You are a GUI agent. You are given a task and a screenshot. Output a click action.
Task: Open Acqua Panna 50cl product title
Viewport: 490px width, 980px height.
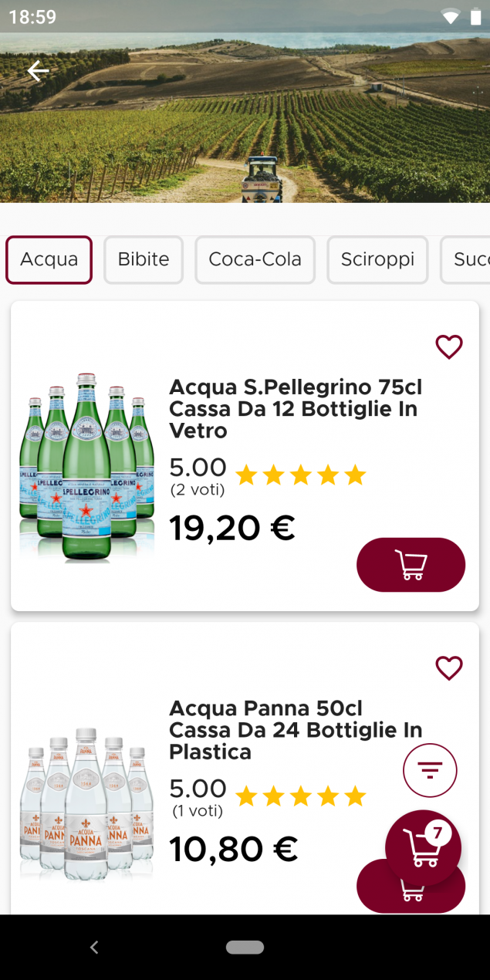tap(296, 730)
